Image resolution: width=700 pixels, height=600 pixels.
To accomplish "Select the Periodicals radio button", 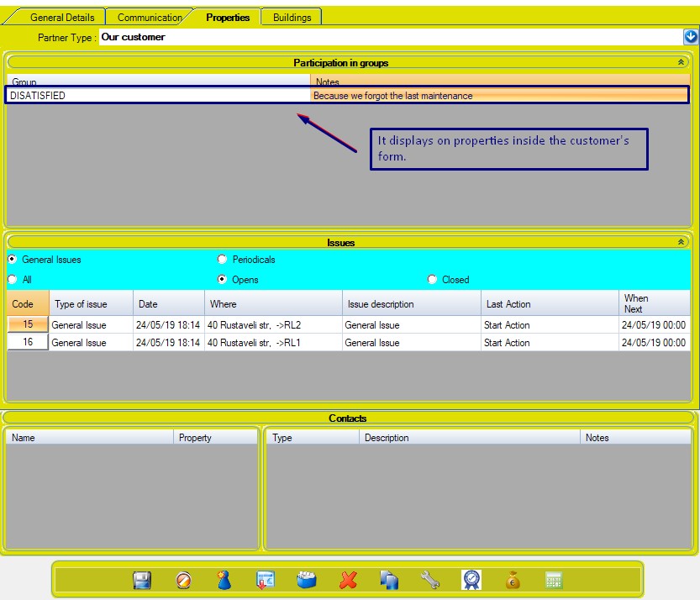I will click(223, 260).
